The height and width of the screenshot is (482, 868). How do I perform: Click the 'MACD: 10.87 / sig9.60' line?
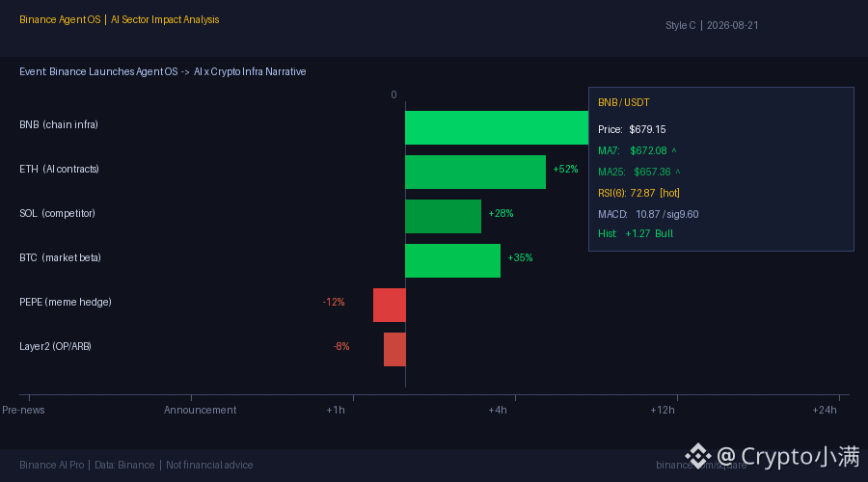pyautogui.click(x=648, y=214)
